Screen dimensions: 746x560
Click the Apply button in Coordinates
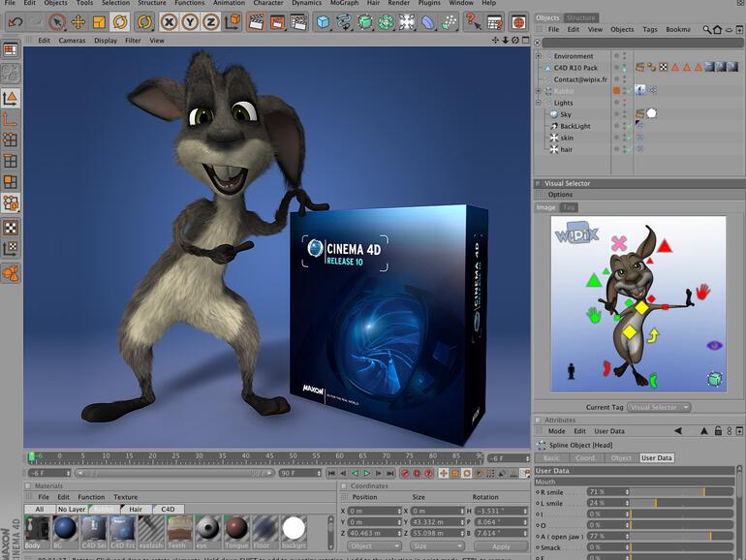point(501,546)
